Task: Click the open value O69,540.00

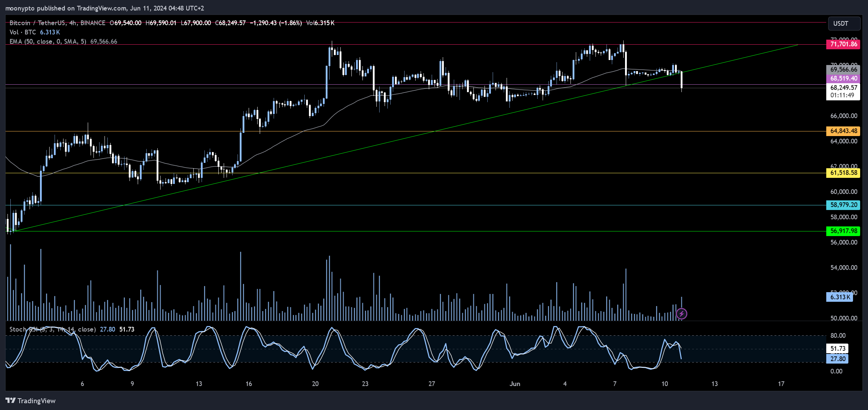Action: click(x=126, y=23)
